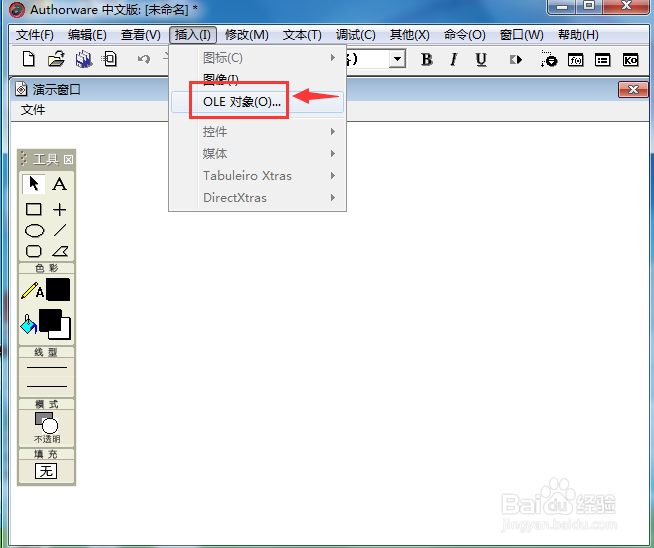654x548 pixels.
Task: Open the Edit menu
Action: pyautogui.click(x=87, y=35)
